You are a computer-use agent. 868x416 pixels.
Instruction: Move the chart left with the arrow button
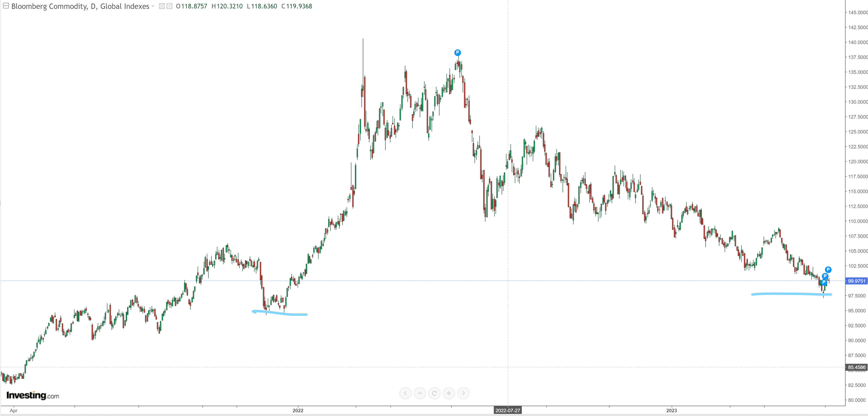coord(405,393)
